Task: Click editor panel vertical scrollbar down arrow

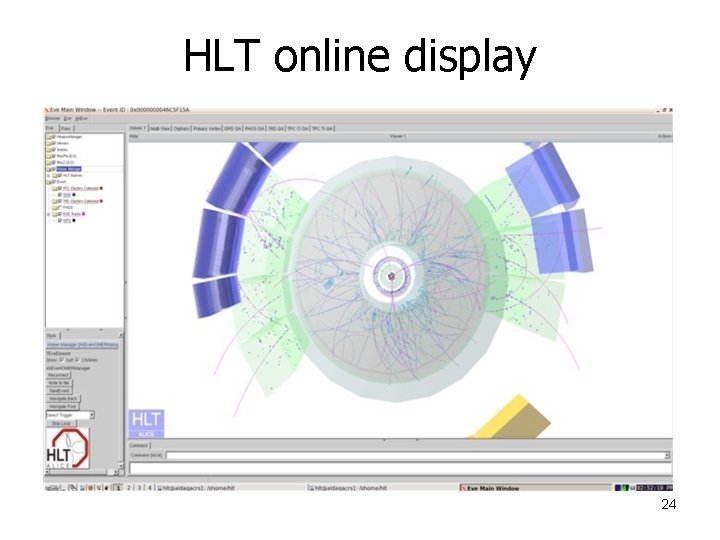Action: [x=121, y=466]
